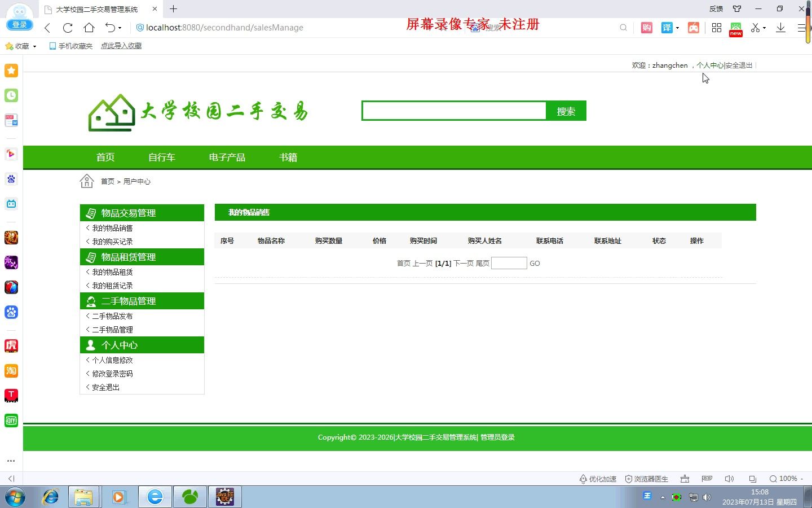The width and height of the screenshot is (812, 508).
Task: Open the shopping (购) toolbar icon
Action: pos(646,27)
